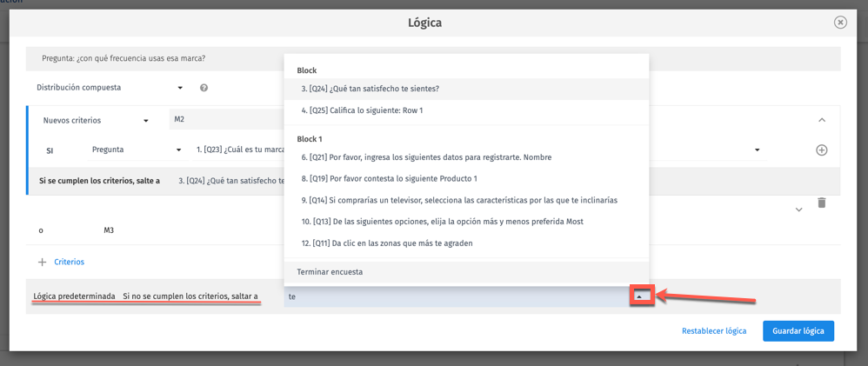This screenshot has width=868, height=366.
Task: Click the Guardar lógica button
Action: point(798,331)
